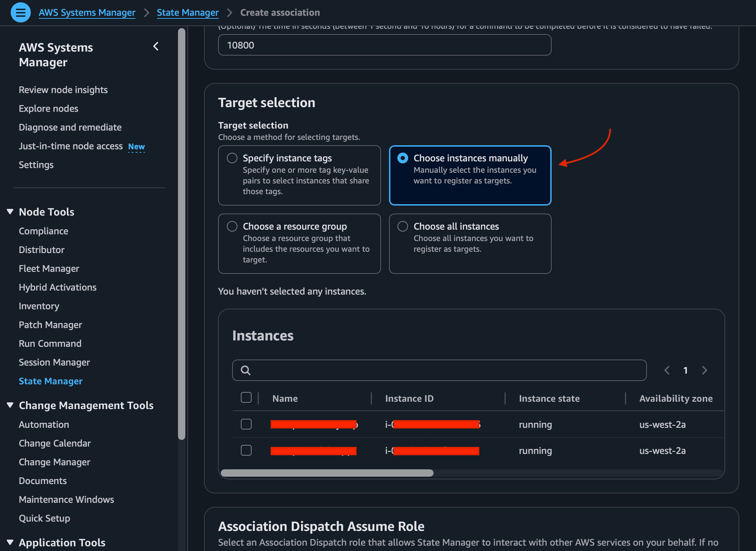The width and height of the screenshot is (756, 551).
Task: Open Settings in sidebar
Action: [x=36, y=165]
